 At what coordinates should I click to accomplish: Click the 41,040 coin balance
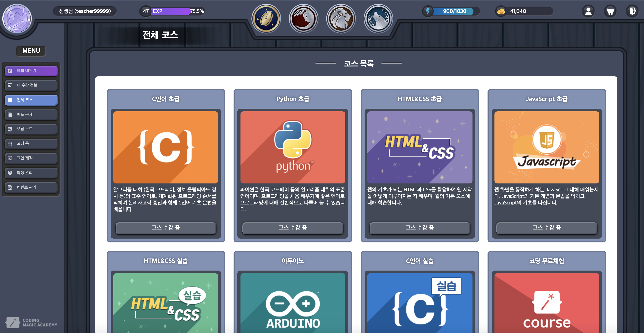[x=518, y=11]
